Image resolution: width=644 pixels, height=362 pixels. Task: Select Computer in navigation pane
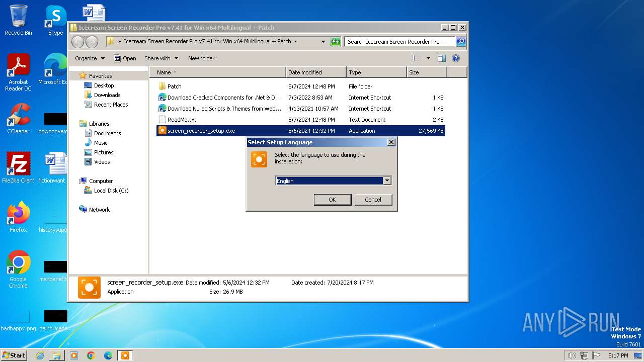(101, 181)
